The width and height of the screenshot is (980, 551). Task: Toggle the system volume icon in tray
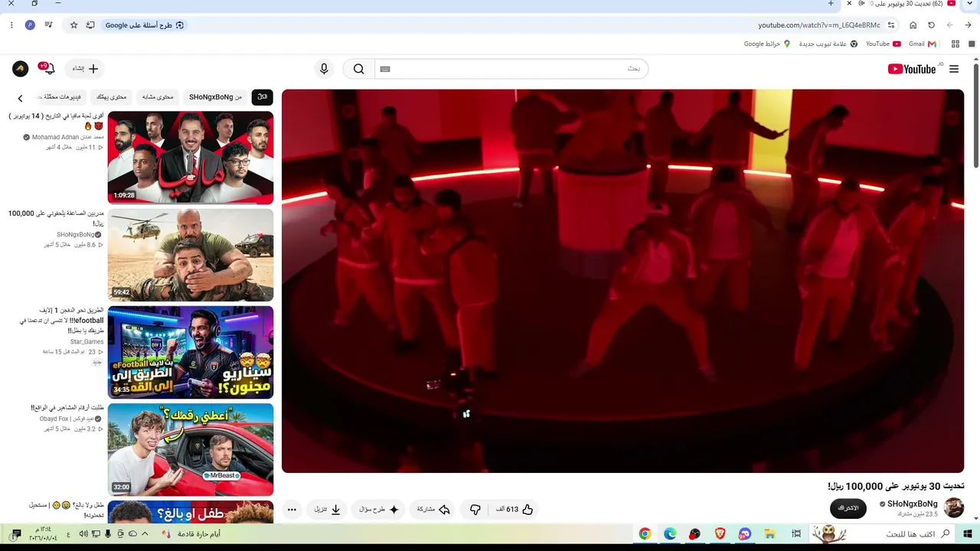coord(83,533)
